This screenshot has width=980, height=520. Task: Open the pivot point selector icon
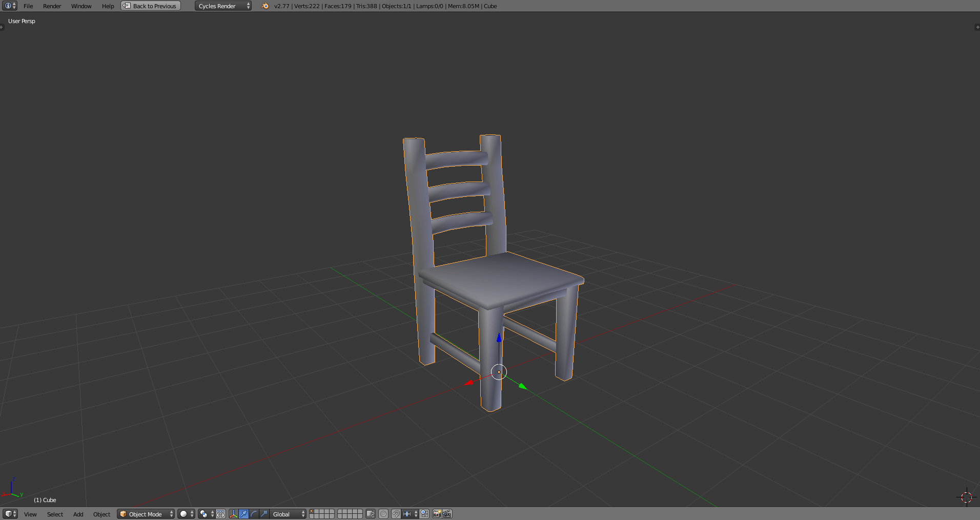click(x=206, y=514)
